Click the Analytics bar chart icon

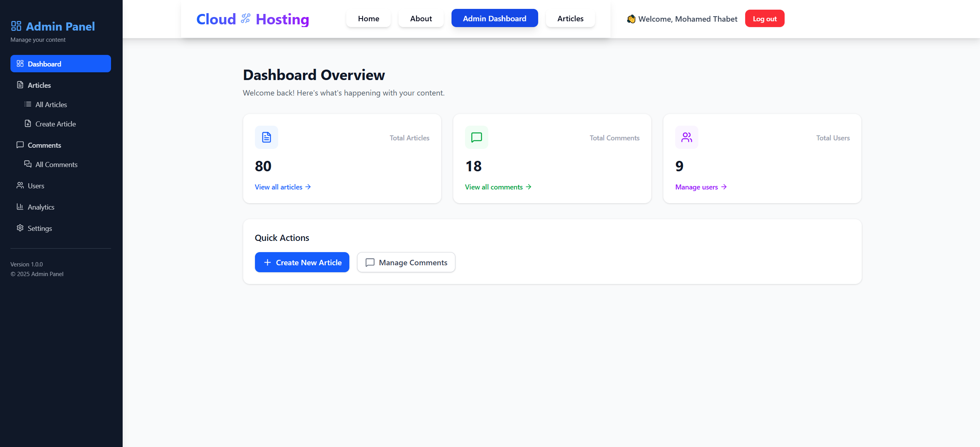(20, 206)
